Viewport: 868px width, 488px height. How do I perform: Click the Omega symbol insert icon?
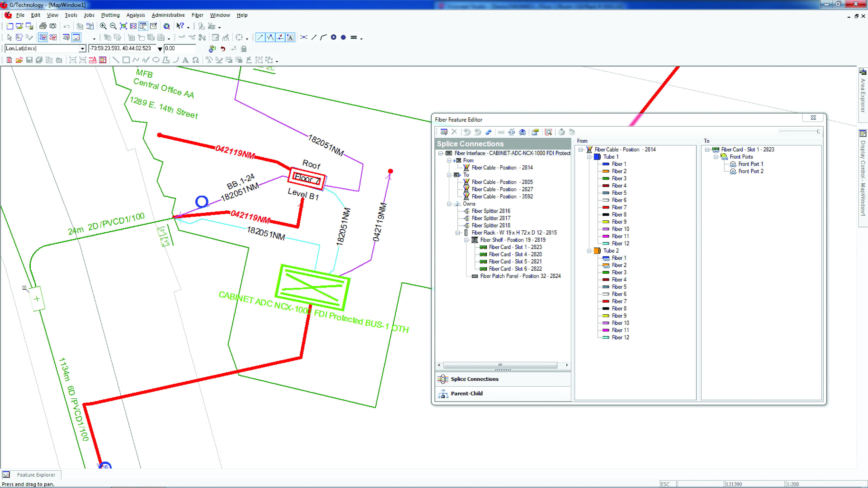pyautogui.click(x=195, y=60)
